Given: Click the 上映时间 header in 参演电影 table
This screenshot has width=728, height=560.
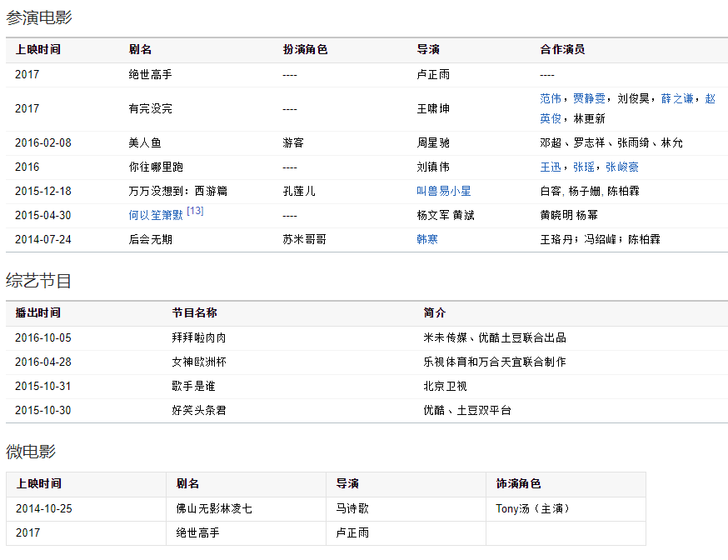Looking at the screenshot, I should click(x=38, y=50).
